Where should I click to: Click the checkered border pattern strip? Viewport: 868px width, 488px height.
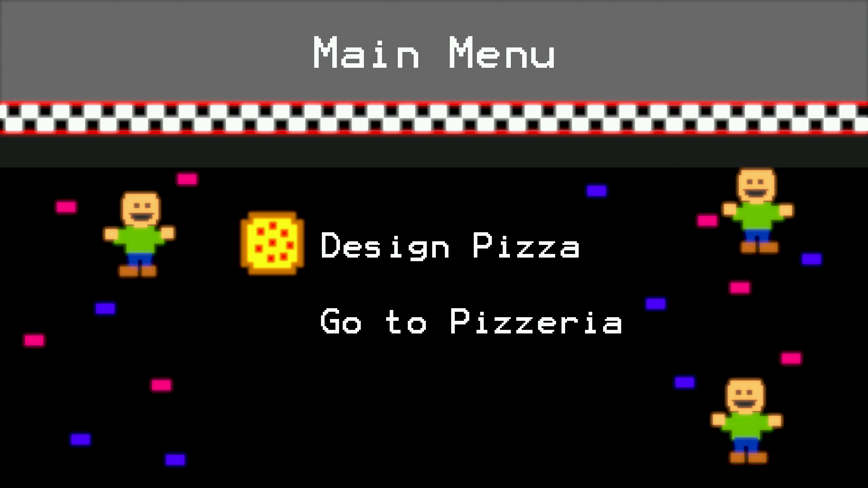434,117
